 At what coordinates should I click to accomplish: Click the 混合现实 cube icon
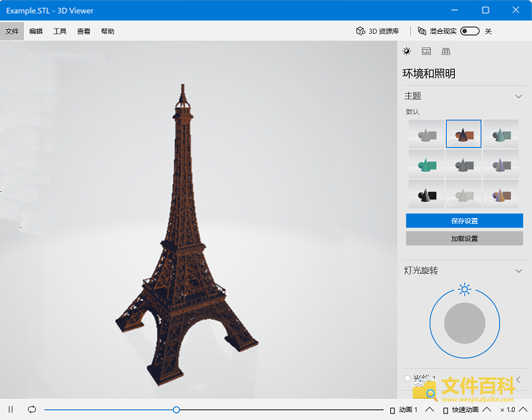[422, 31]
